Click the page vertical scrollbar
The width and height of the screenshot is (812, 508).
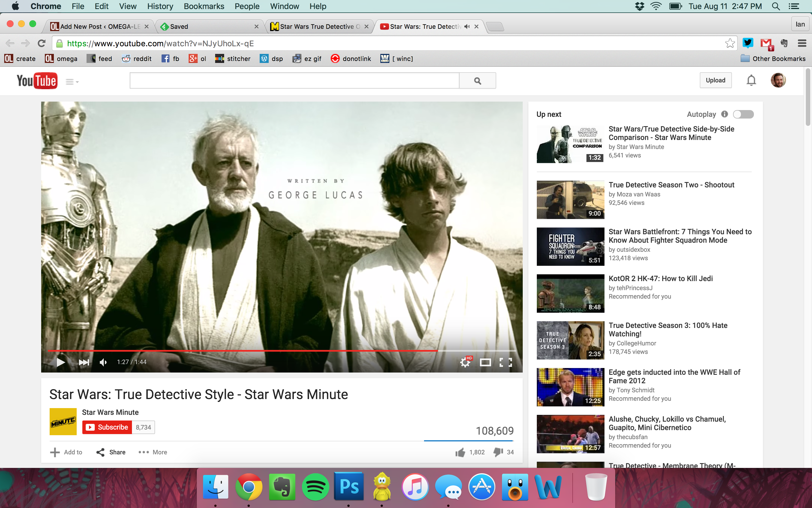pos(808,97)
